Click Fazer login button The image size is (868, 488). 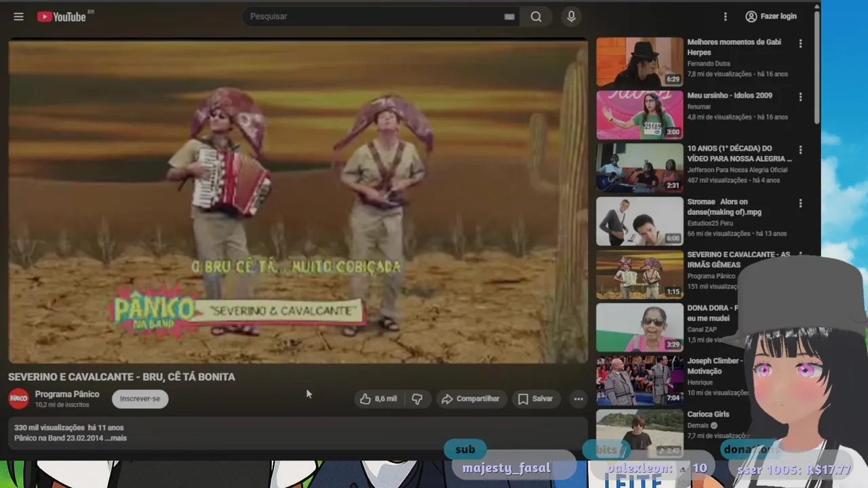click(x=771, y=16)
